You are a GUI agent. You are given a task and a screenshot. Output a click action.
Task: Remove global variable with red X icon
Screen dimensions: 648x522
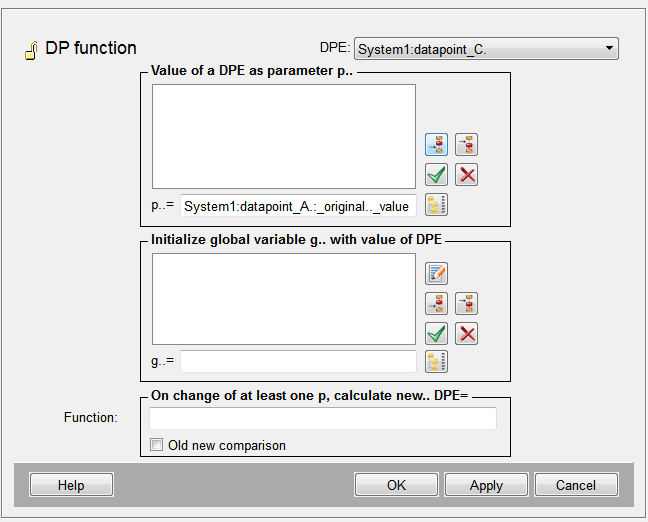(466, 333)
